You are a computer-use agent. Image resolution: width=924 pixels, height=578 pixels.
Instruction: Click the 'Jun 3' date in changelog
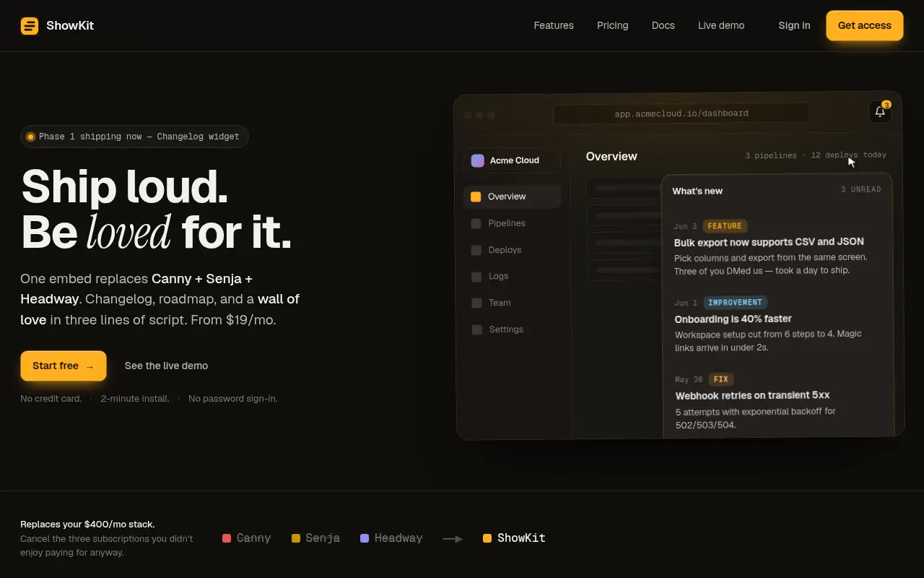[x=685, y=226]
